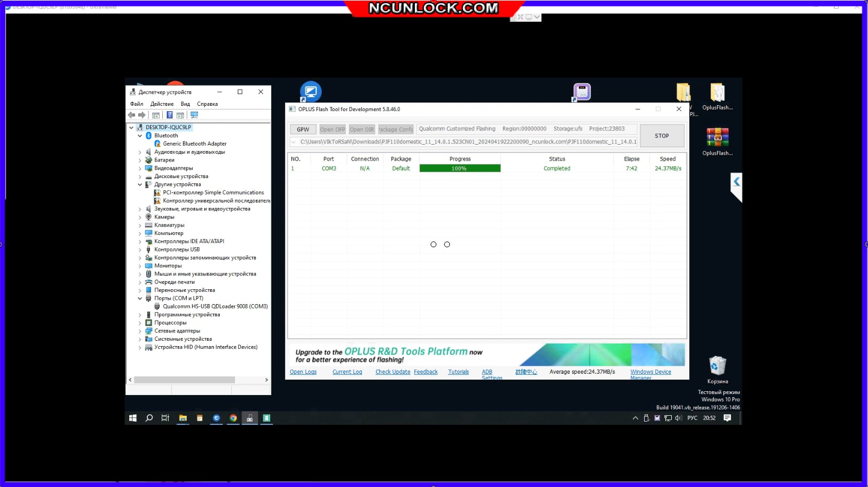Screen dimensions: 868x487
Task: Select Qualcomm HS-USB QDLoader 9008 (COM3) device
Action: click(x=215, y=307)
